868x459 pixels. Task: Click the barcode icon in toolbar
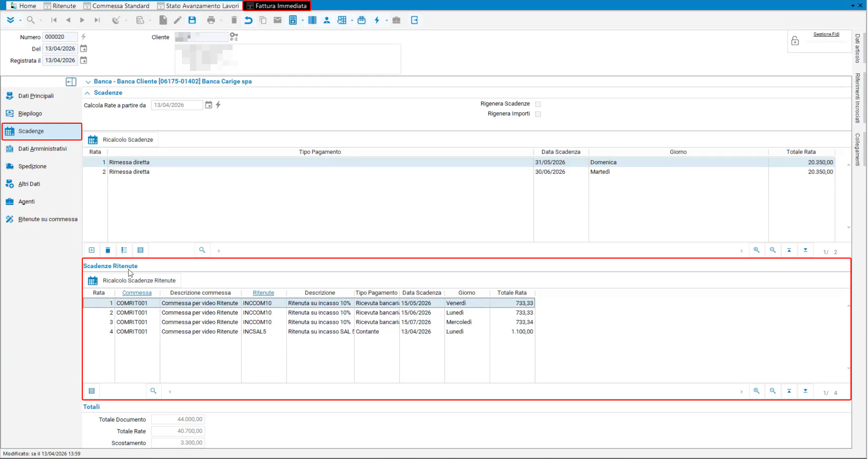click(x=312, y=20)
